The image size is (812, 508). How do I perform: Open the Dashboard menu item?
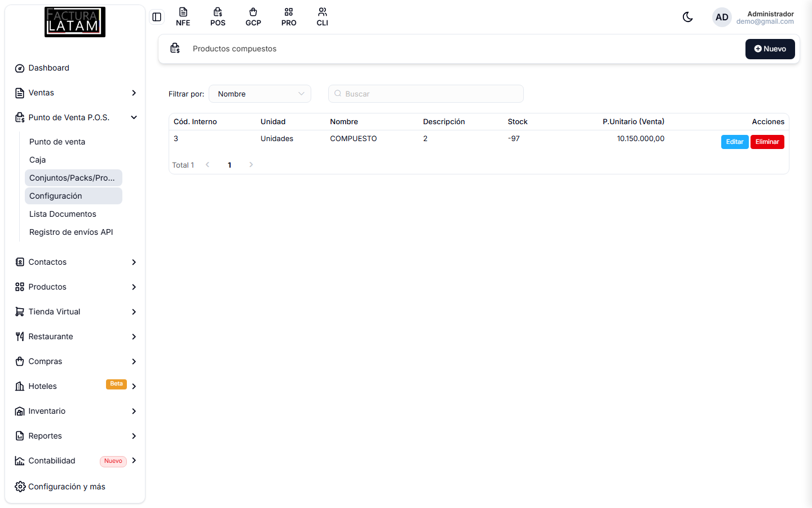click(x=75, y=68)
